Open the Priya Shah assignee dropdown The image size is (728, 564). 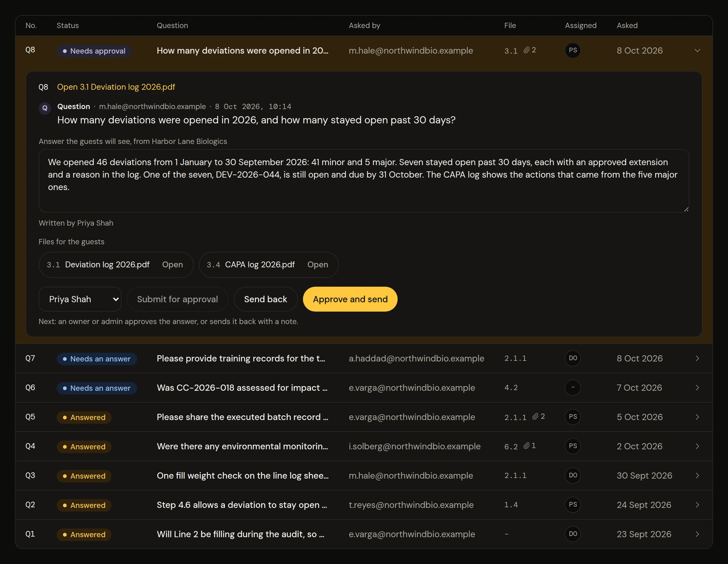80,299
